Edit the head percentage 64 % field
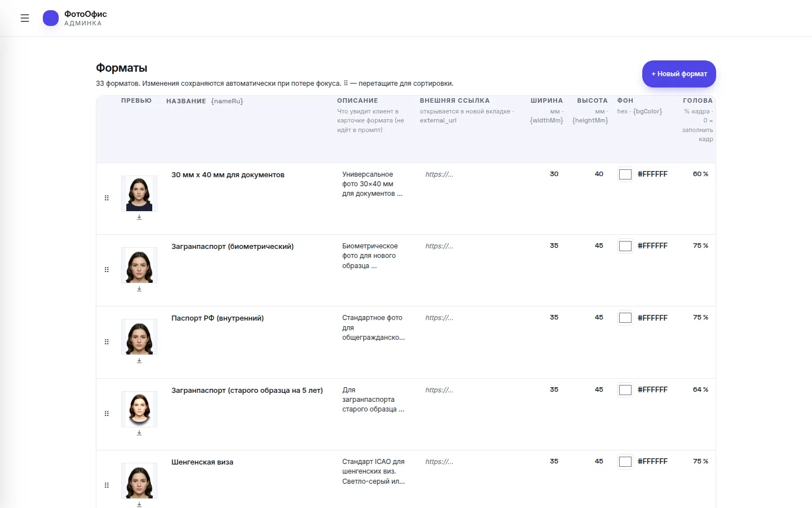The height and width of the screenshot is (508, 812). [698, 389]
